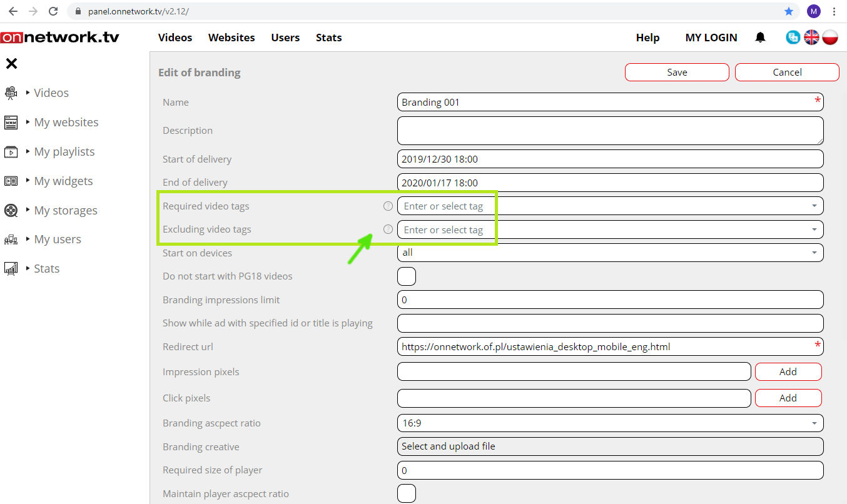Enable Do not start with PG18 videos
The height and width of the screenshot is (504, 847).
(407, 276)
